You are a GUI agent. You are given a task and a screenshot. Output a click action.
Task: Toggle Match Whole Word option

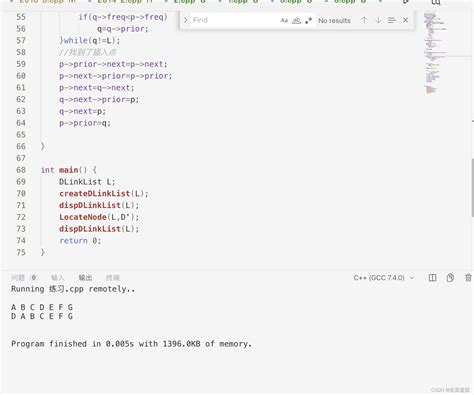[296, 20]
